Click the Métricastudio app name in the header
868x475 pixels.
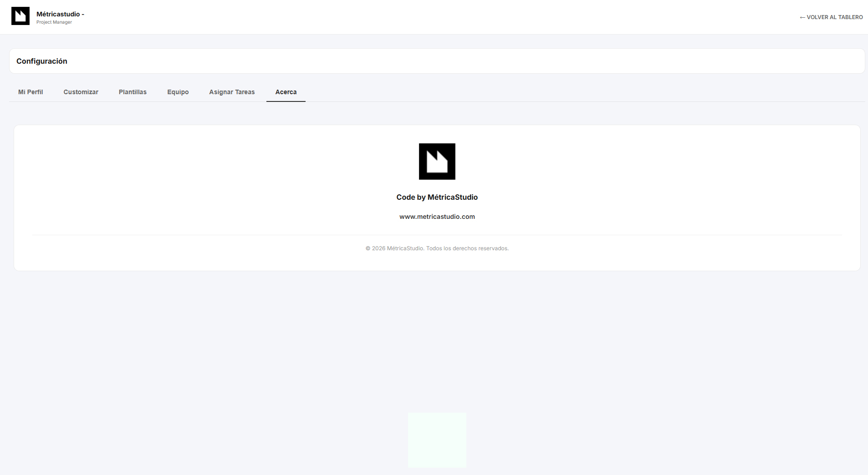(x=58, y=14)
